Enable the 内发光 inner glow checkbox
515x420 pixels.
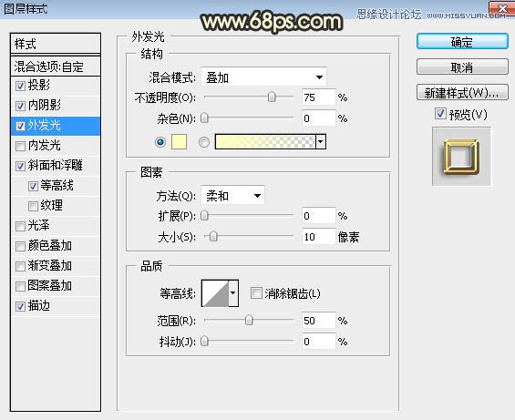[20, 146]
